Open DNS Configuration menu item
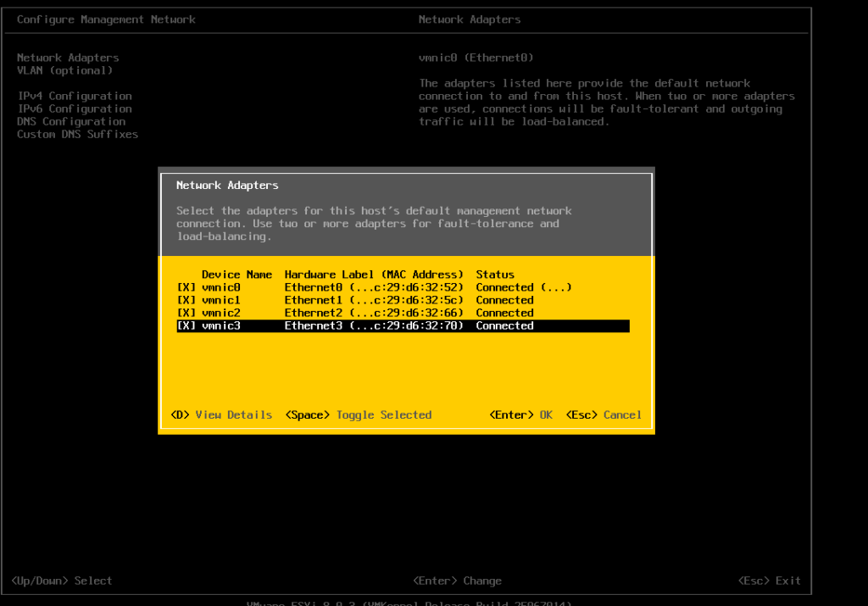The height and width of the screenshot is (606, 868). (x=71, y=121)
